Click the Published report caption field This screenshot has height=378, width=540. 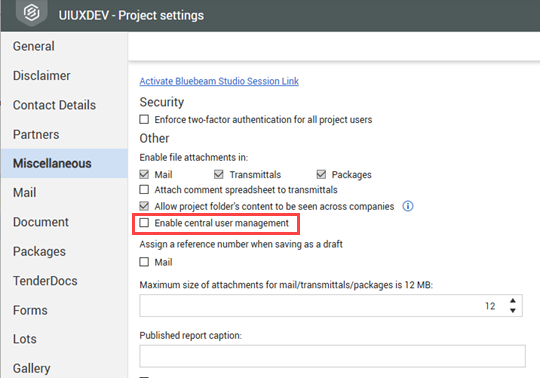pyautogui.click(x=332, y=356)
